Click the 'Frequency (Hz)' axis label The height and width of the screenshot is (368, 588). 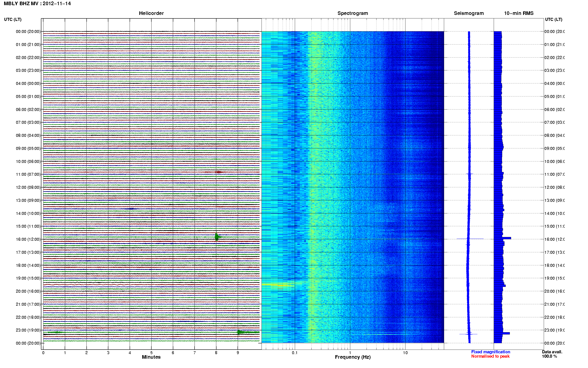(353, 357)
